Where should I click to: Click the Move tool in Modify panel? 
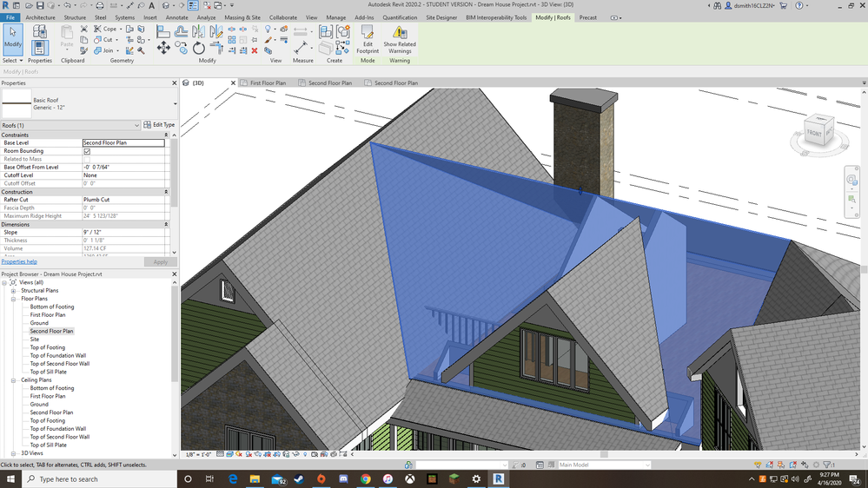point(163,48)
